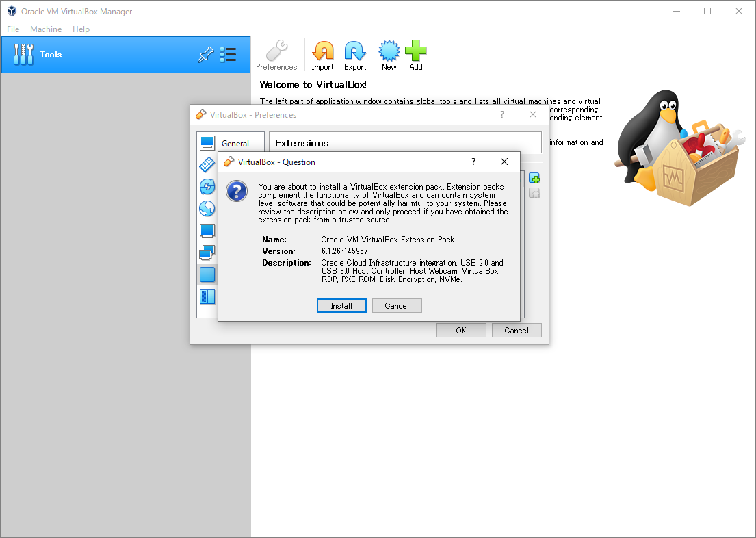Click the 'Oracle VM VirtualBox Extension Pack' name text
The height and width of the screenshot is (538, 756).
[x=388, y=240]
